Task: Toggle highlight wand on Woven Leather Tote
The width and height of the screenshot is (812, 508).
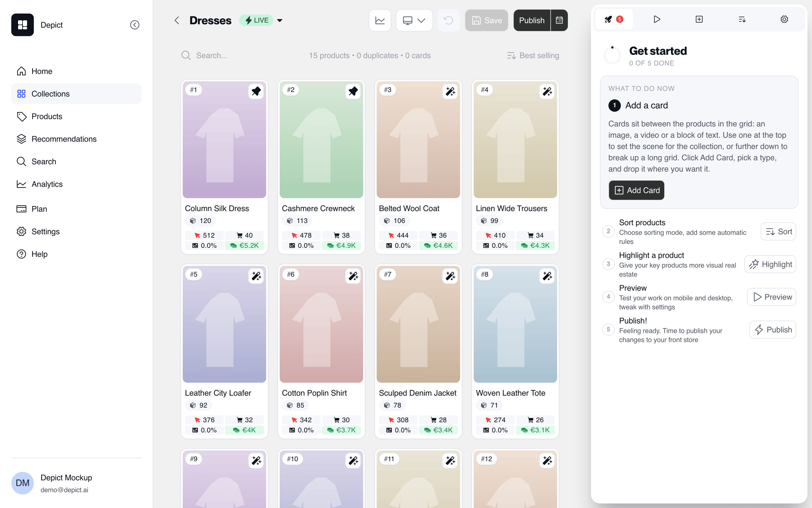Action: point(547,276)
